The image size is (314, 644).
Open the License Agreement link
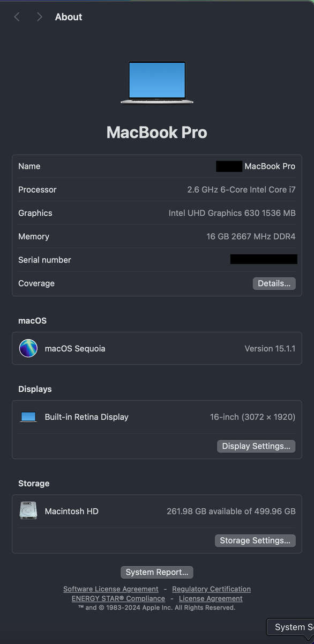tap(210, 598)
